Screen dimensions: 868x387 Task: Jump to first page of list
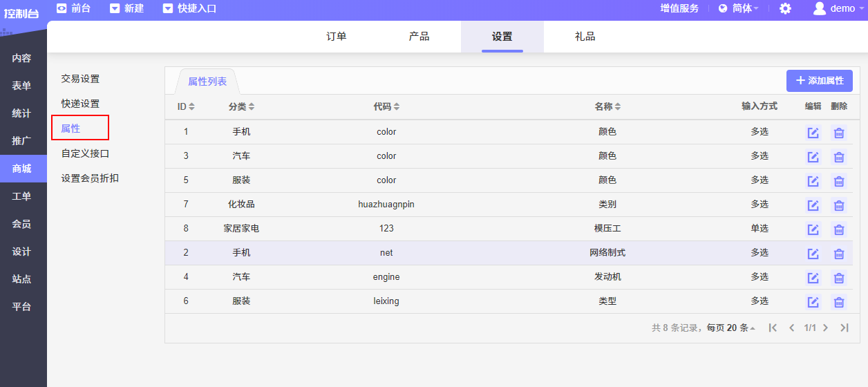(773, 328)
